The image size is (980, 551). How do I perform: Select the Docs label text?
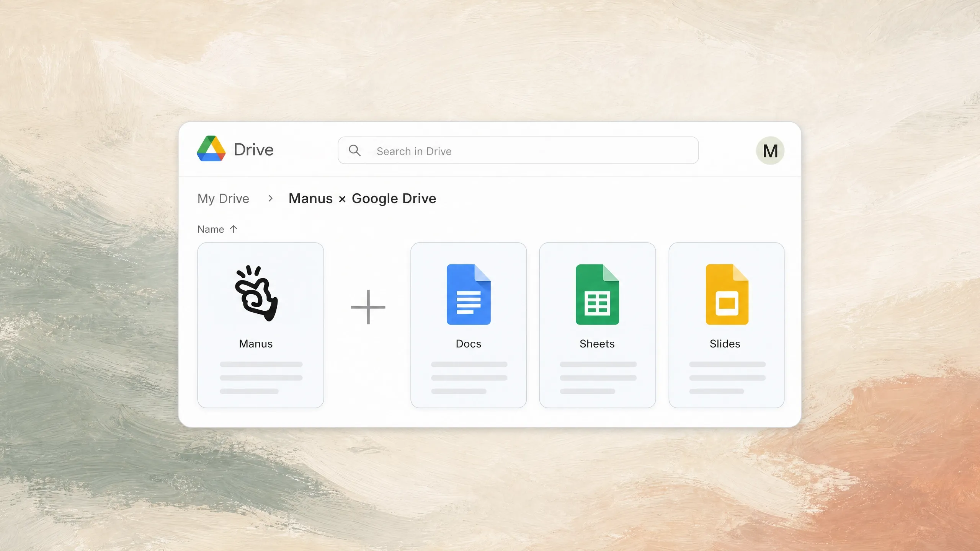(468, 344)
